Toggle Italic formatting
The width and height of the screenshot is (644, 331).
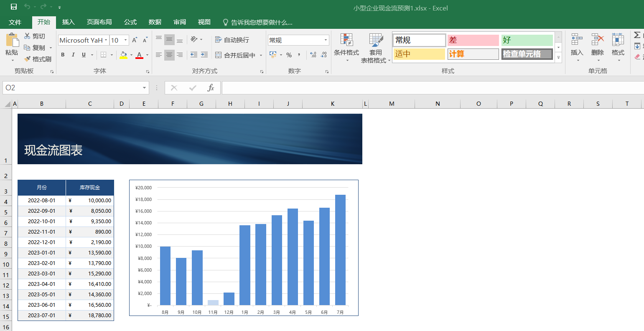click(x=73, y=55)
